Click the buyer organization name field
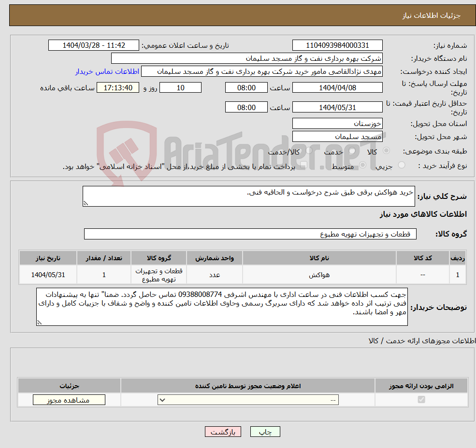476x448 pixels. [247, 58]
